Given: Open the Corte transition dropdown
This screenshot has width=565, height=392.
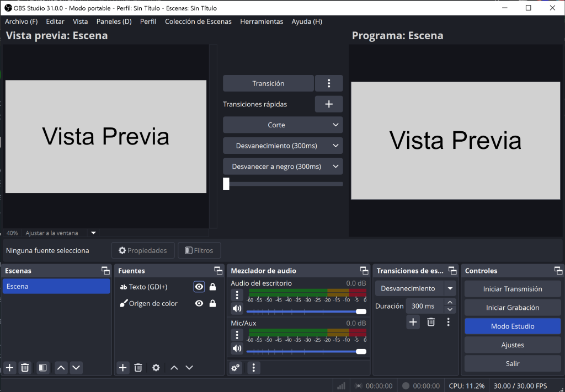Looking at the screenshot, I should [x=282, y=125].
